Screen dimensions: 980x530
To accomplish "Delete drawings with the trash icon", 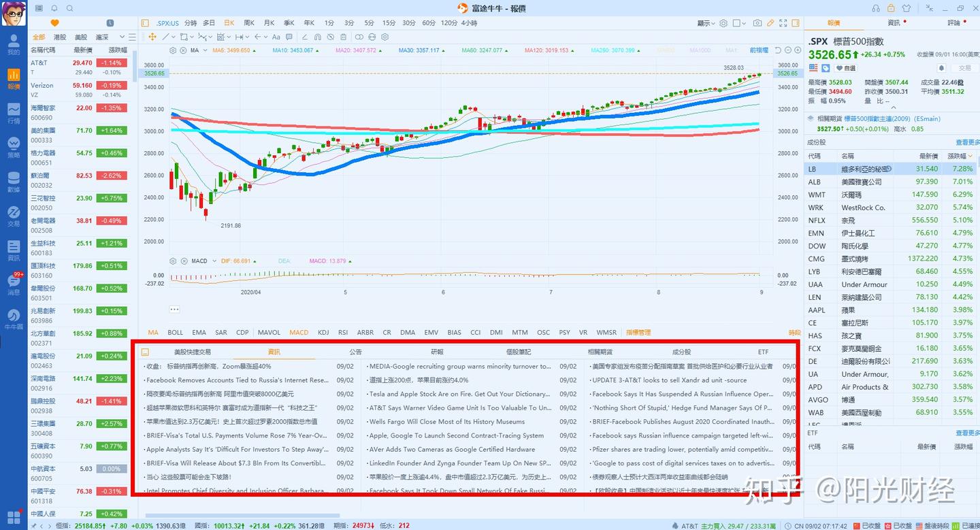I will coord(343,37).
